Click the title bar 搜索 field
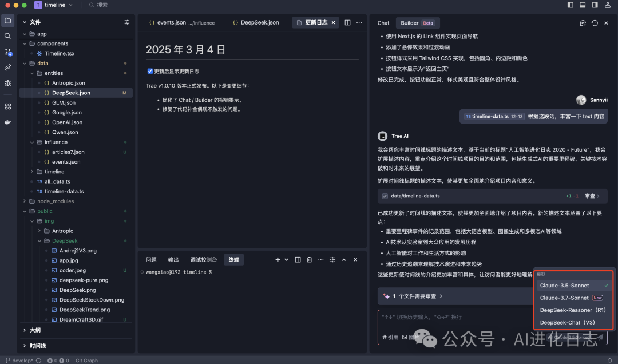 pos(98,5)
